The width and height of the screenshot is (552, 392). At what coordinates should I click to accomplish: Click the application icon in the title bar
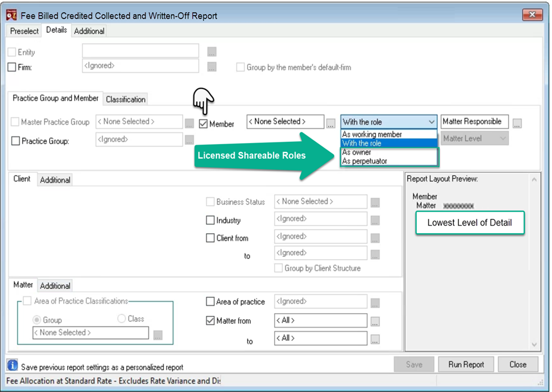tap(12, 15)
